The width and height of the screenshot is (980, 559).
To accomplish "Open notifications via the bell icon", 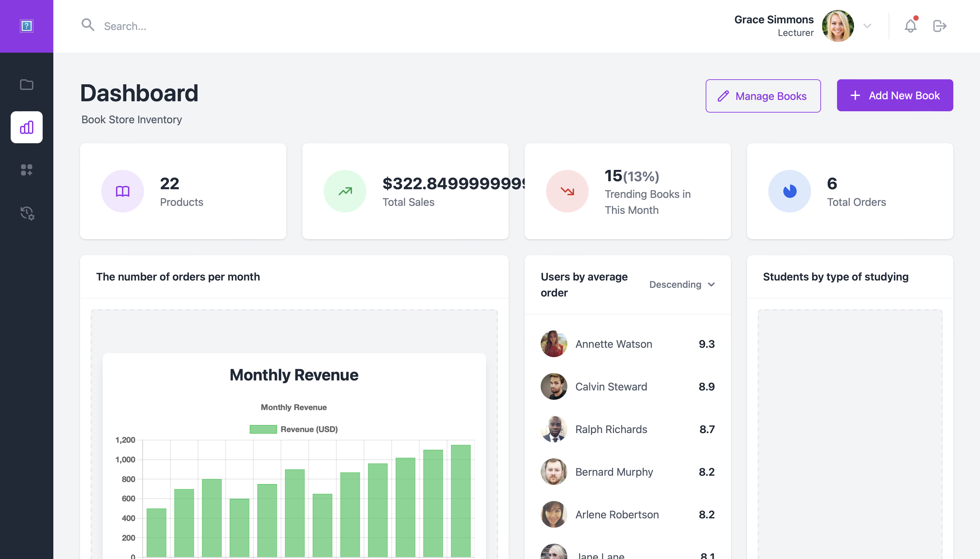I will (910, 26).
